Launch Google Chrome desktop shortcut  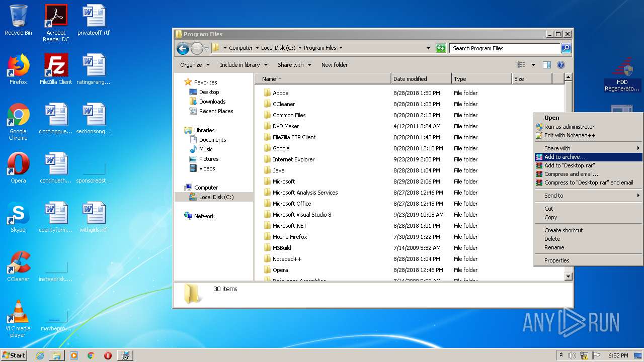tap(18, 122)
